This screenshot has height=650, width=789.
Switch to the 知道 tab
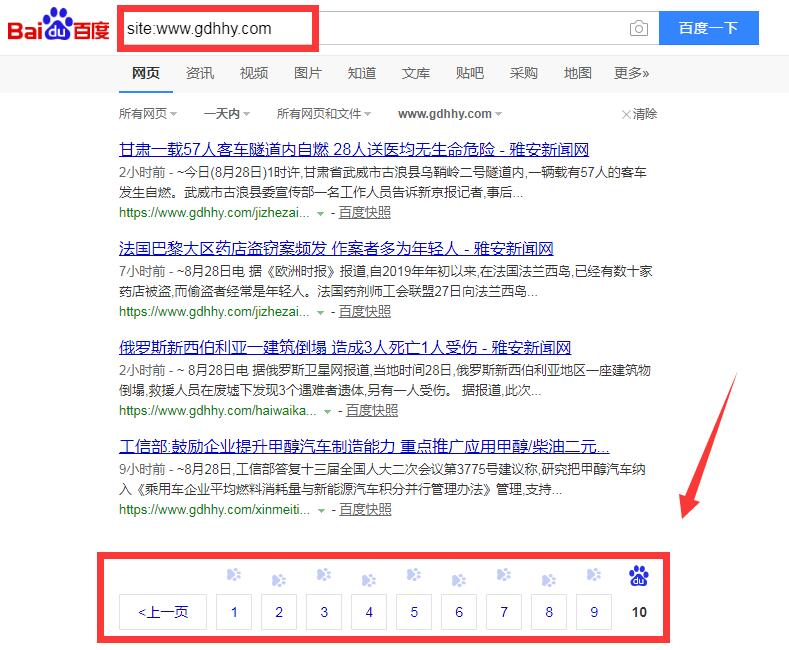pyautogui.click(x=362, y=73)
